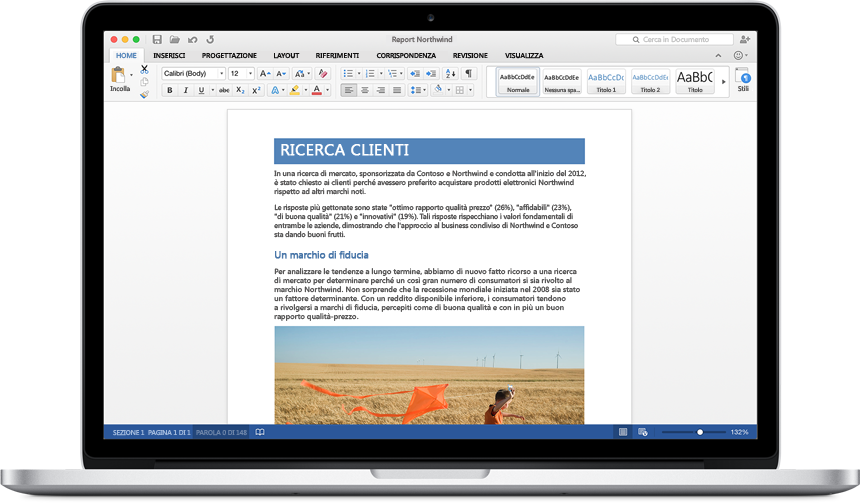This screenshot has width=860, height=503.
Task: Decrease paragraph indent
Action: 415,74
